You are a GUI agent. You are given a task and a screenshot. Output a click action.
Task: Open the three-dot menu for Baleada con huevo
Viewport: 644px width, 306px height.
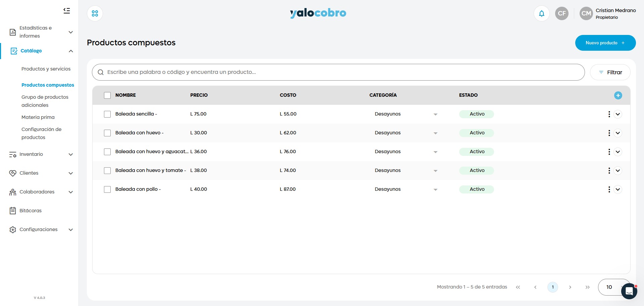pyautogui.click(x=609, y=133)
